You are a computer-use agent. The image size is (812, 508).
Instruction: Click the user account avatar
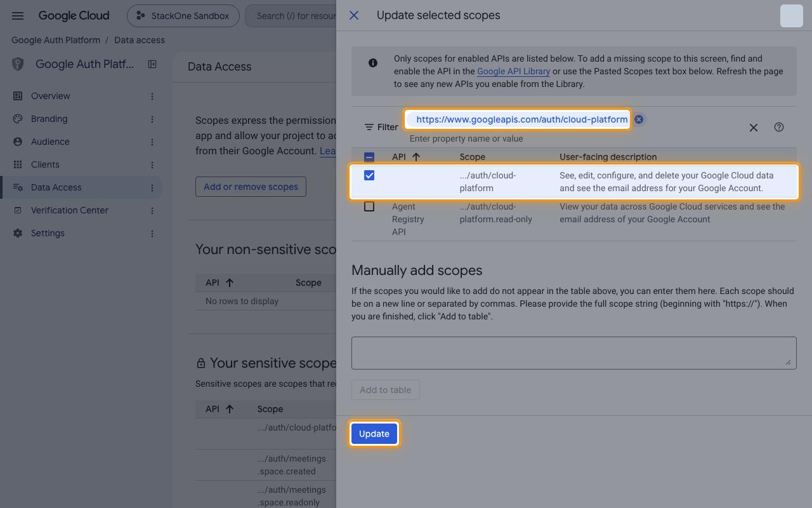tap(792, 16)
